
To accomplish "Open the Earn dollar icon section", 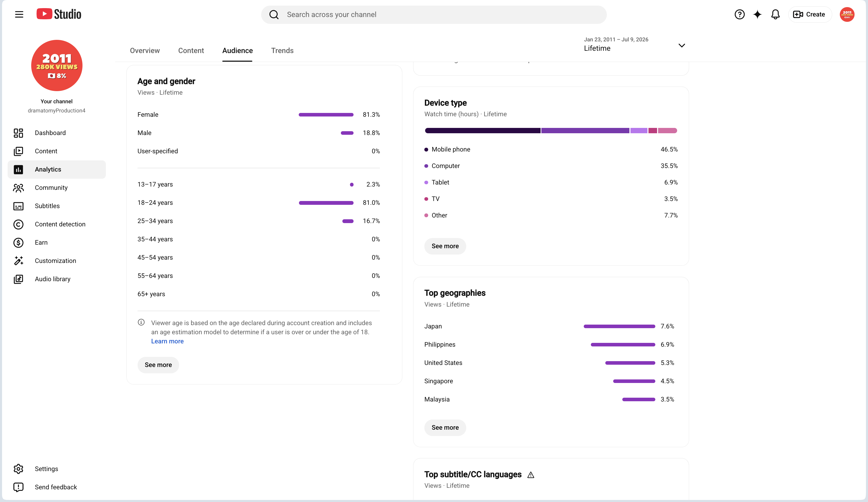I will click(x=18, y=243).
